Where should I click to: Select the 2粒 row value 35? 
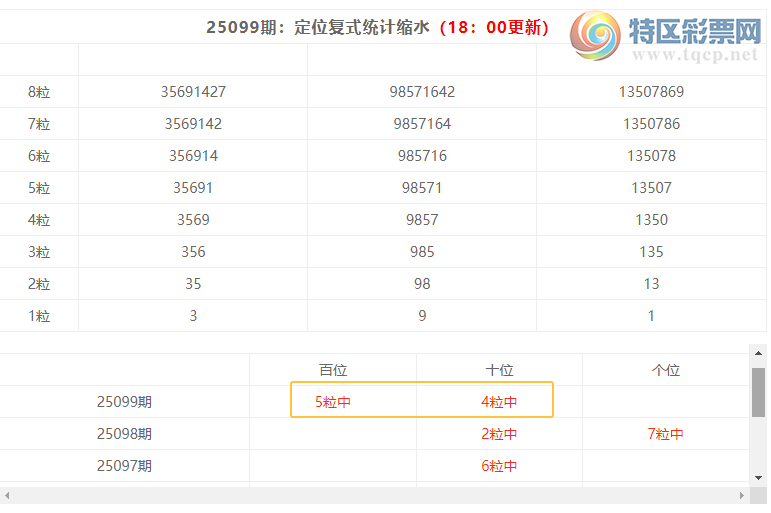tap(193, 284)
